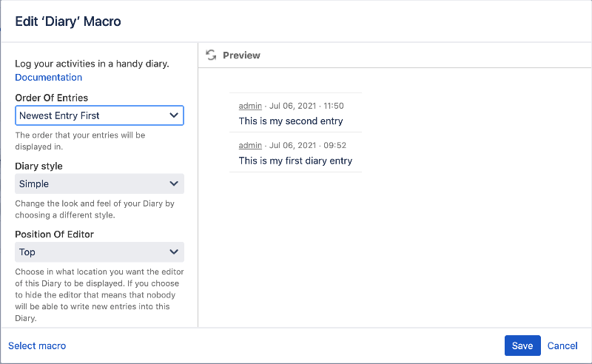Open the Documentation link
592x364 pixels.
click(x=49, y=77)
